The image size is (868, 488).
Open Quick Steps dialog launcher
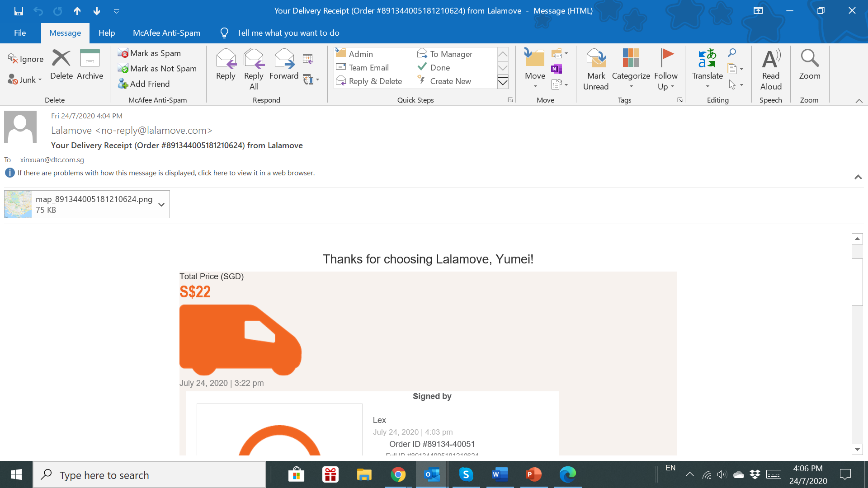click(x=510, y=100)
